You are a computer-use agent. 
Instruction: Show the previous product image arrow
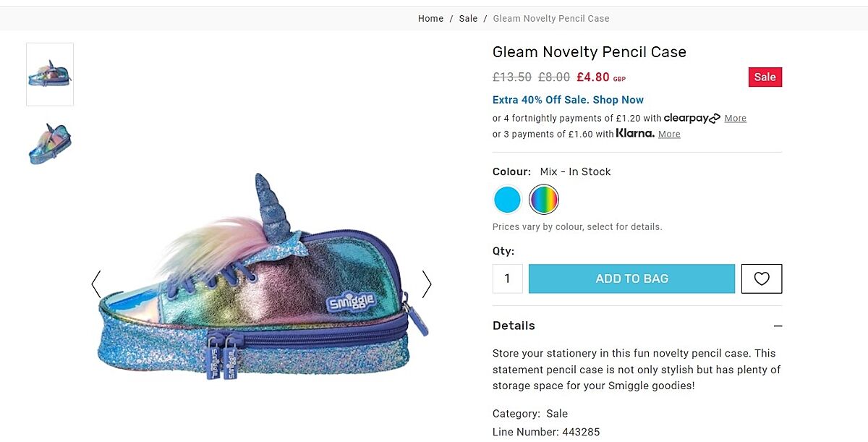click(96, 284)
